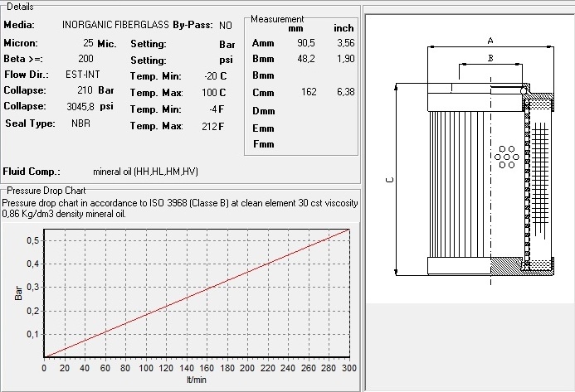Click the Pressure Drop Chart group title

click(x=46, y=191)
